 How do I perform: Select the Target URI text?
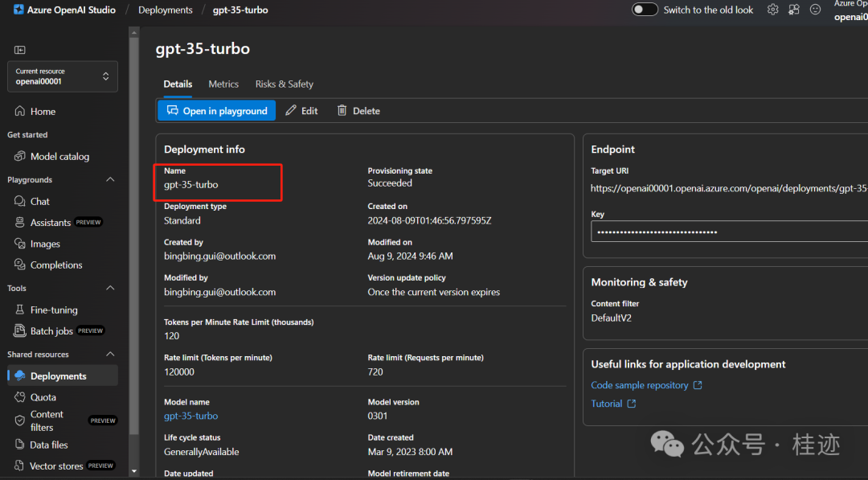click(x=729, y=188)
